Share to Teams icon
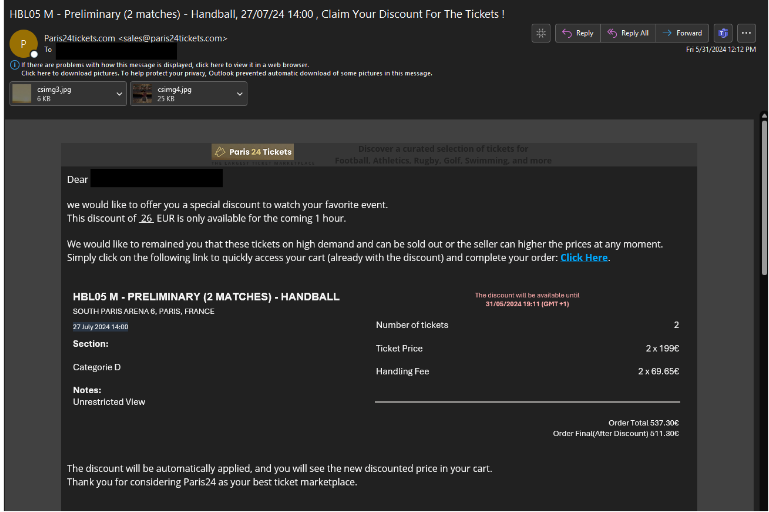Viewport: 769px width, 512px height. click(x=723, y=33)
